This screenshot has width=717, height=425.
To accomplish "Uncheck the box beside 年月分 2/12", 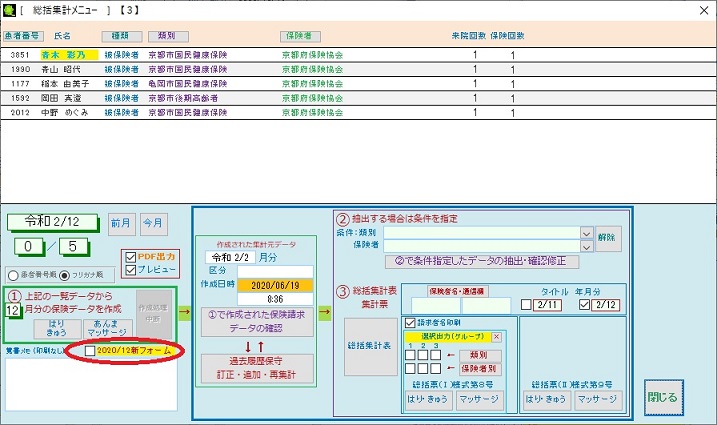I will pyautogui.click(x=584, y=305).
